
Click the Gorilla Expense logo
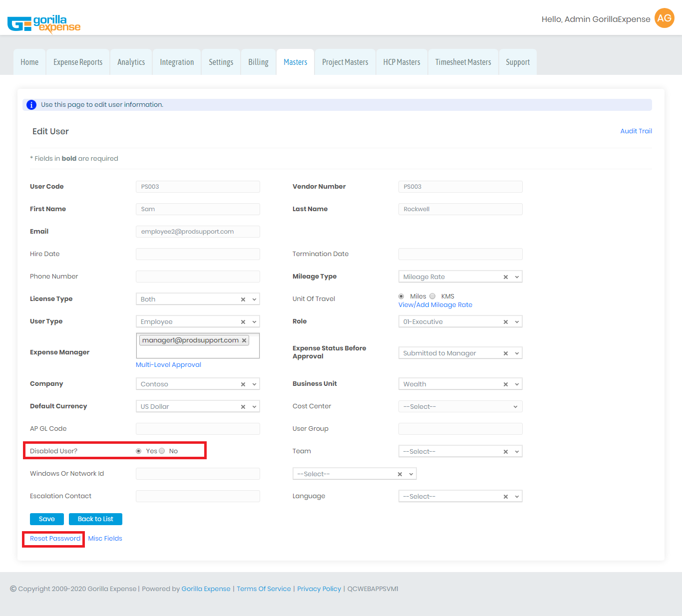(x=44, y=23)
